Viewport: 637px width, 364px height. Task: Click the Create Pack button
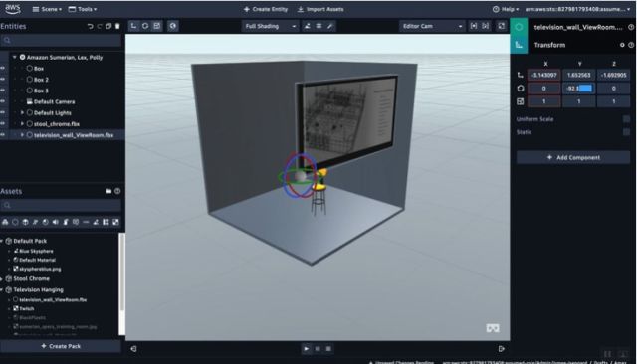[x=61, y=346]
